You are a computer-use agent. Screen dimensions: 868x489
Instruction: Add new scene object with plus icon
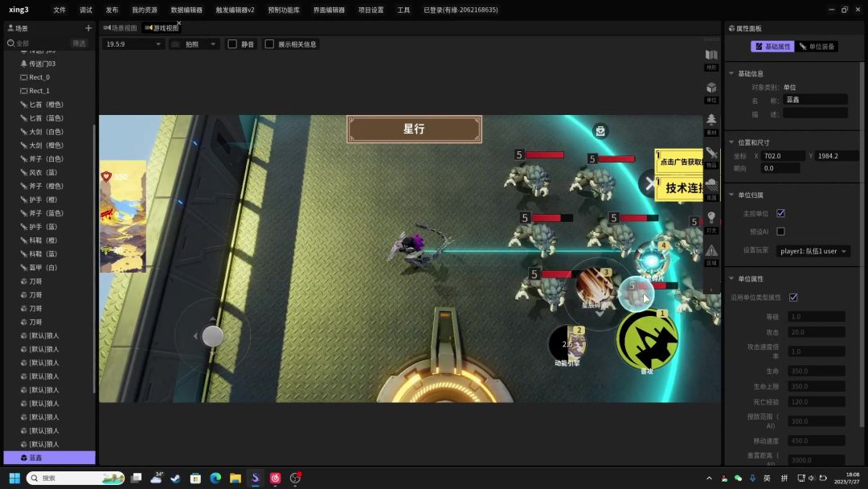click(x=88, y=28)
